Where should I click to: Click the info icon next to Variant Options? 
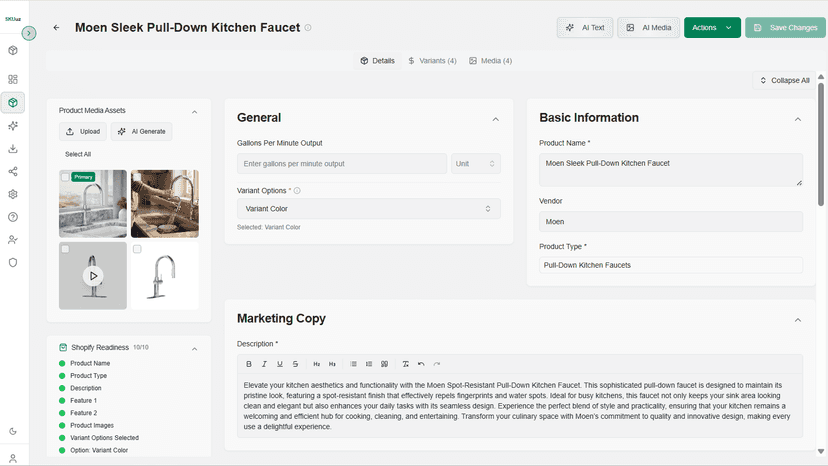tap(297, 191)
